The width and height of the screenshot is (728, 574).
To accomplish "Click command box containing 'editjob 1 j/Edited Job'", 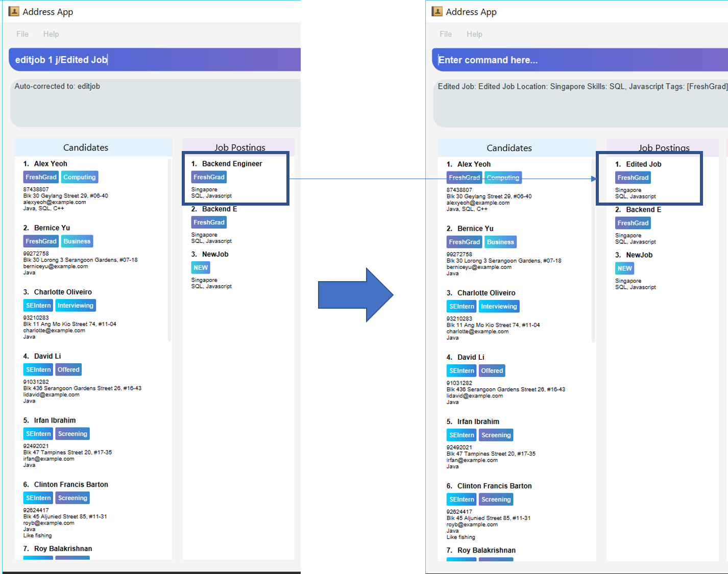I will [x=155, y=60].
